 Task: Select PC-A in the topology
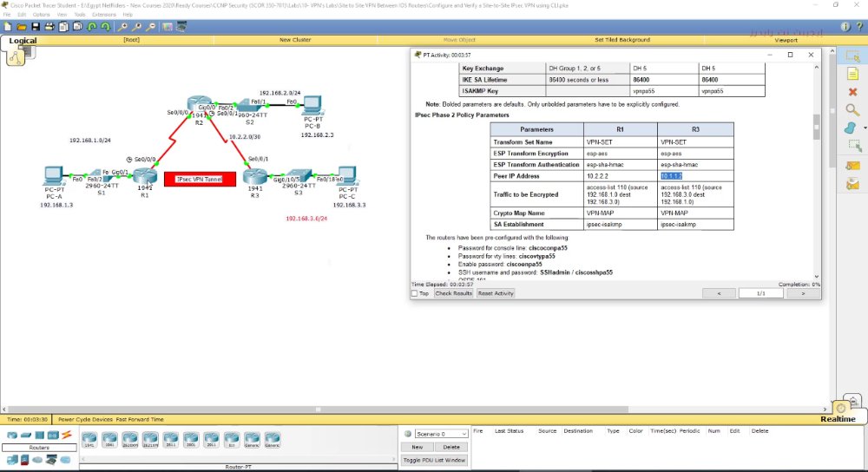click(54, 176)
